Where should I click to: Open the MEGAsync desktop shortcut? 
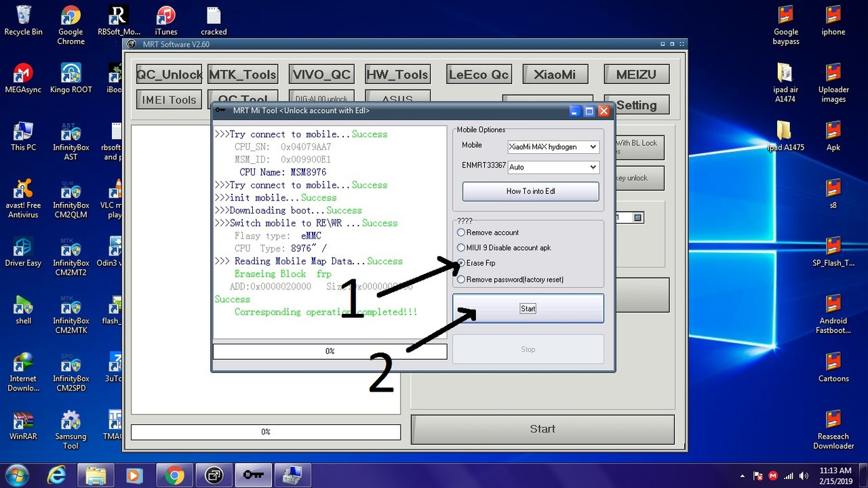click(23, 79)
